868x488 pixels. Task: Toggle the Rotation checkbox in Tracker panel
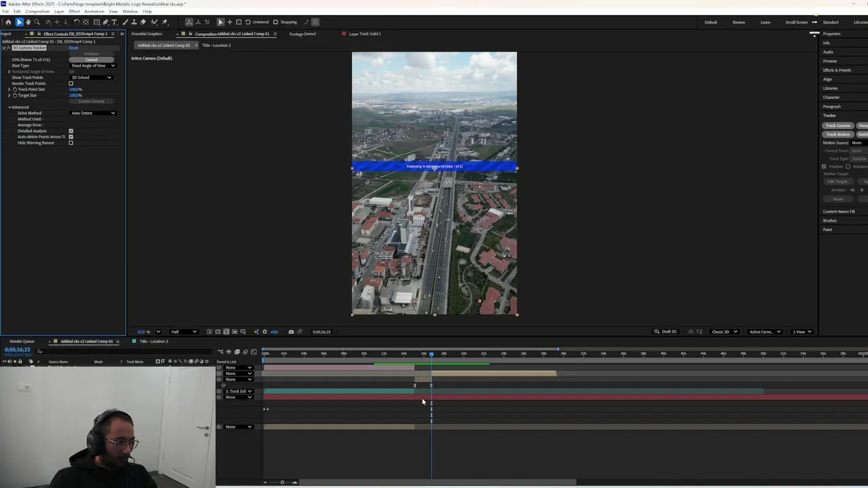coord(848,167)
